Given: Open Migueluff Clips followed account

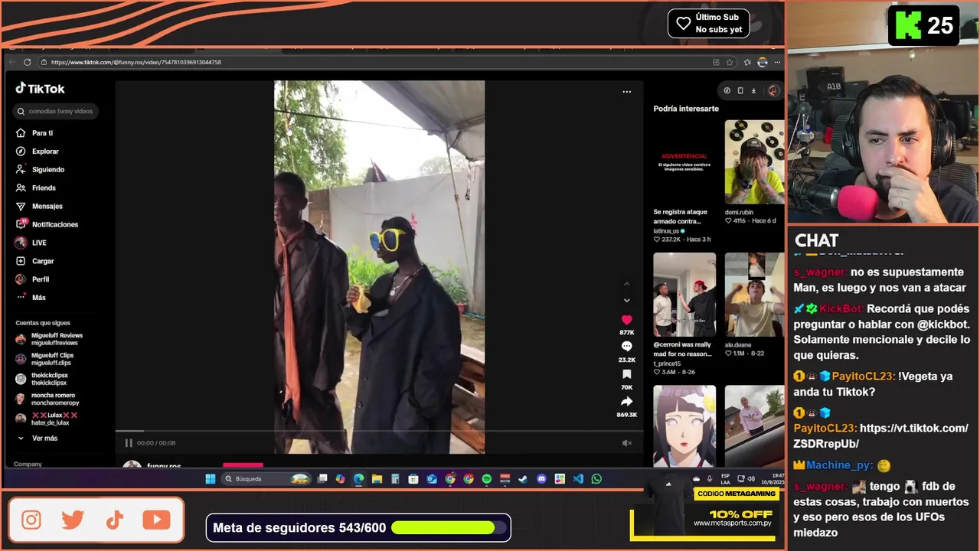Looking at the screenshot, I should pyautogui.click(x=46, y=359).
